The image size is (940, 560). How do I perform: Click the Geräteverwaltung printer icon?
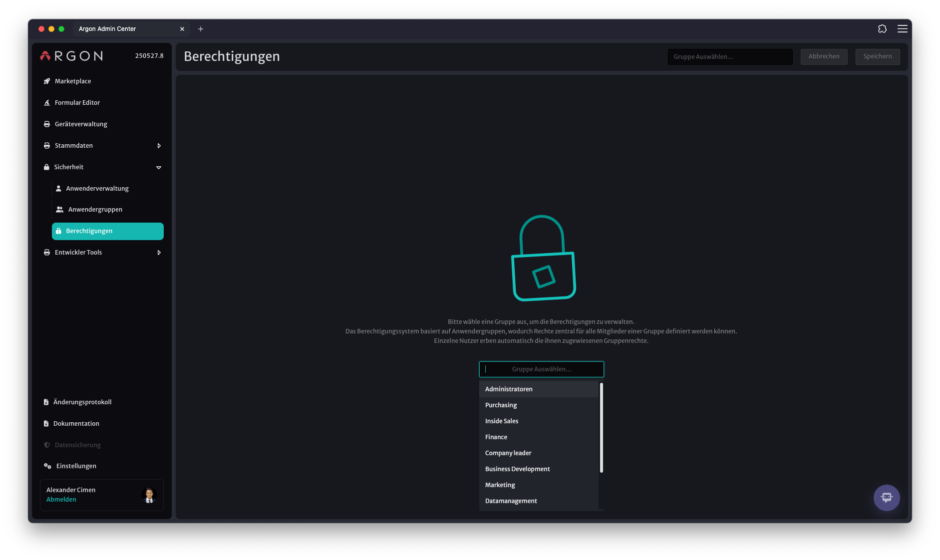47,124
